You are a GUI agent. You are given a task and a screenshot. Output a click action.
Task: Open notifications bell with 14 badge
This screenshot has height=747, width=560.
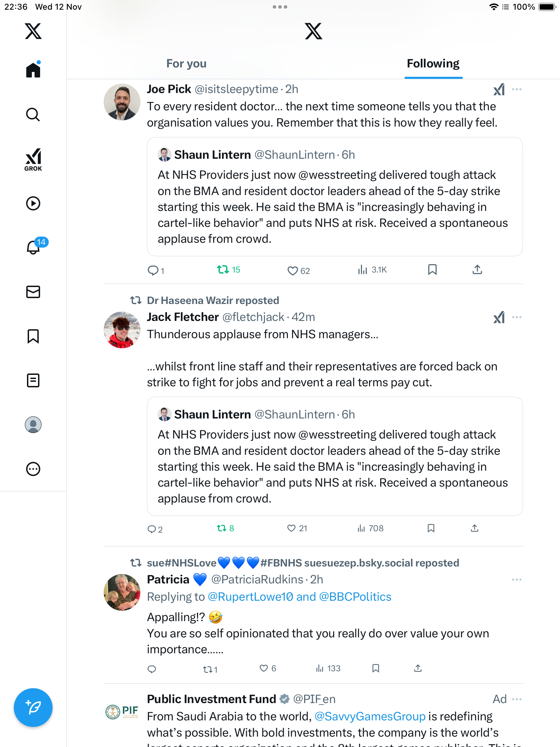click(x=34, y=247)
